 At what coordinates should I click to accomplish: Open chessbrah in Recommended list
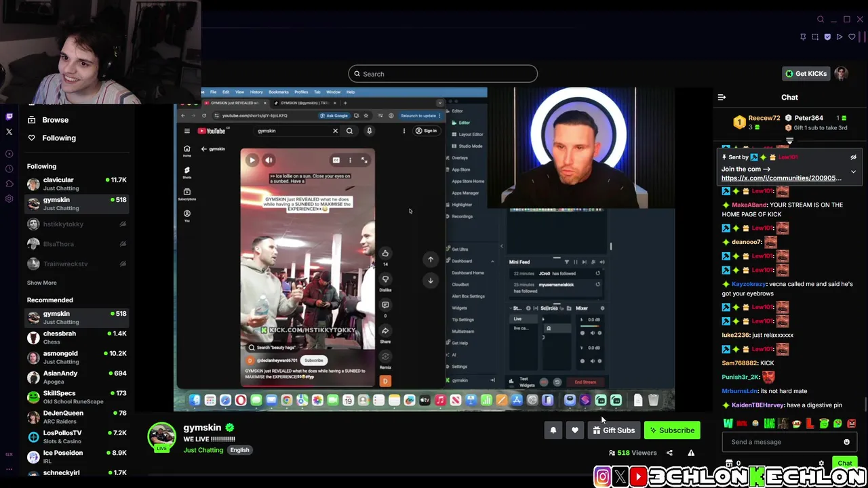[x=77, y=338]
